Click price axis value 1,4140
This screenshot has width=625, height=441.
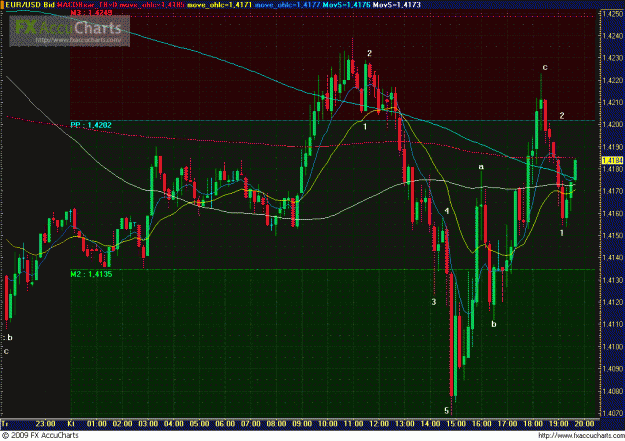(613, 258)
